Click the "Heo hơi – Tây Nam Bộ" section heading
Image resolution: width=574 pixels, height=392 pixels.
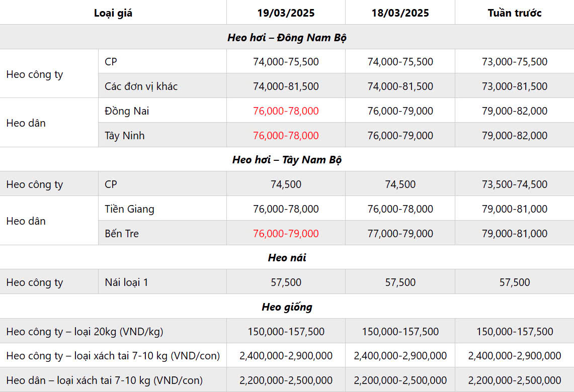[x=287, y=160]
